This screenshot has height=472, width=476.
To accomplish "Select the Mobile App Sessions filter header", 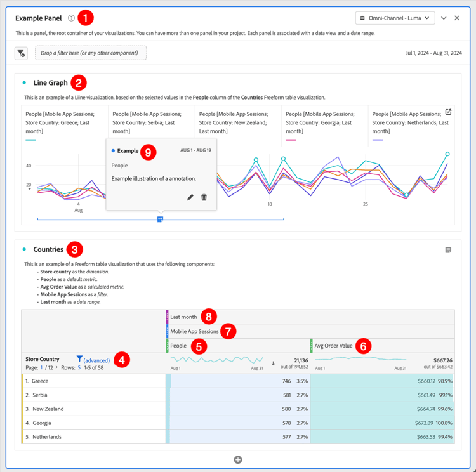I will [310, 331].
